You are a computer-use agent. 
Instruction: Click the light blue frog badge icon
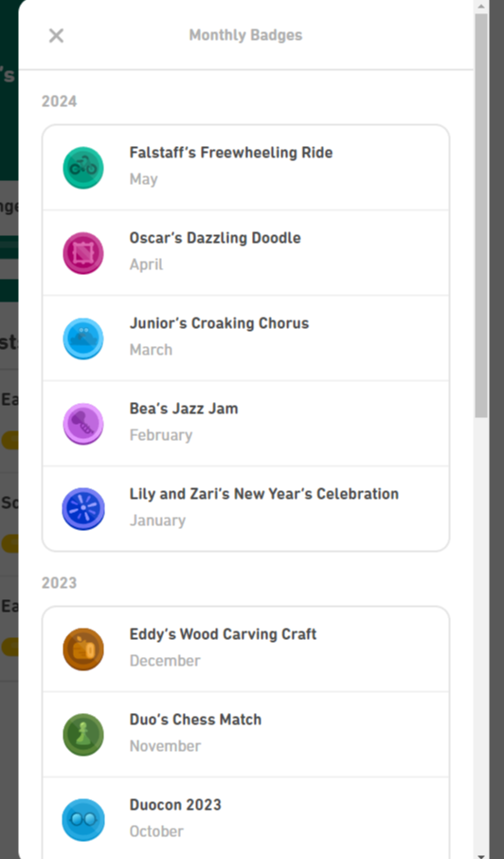coord(83,338)
